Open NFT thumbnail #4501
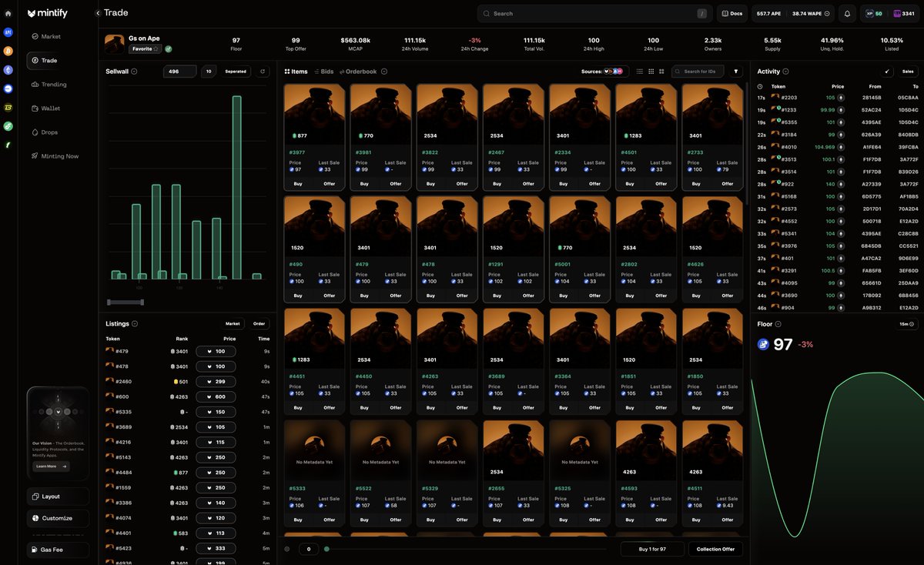This screenshot has width=924, height=565. (645, 114)
